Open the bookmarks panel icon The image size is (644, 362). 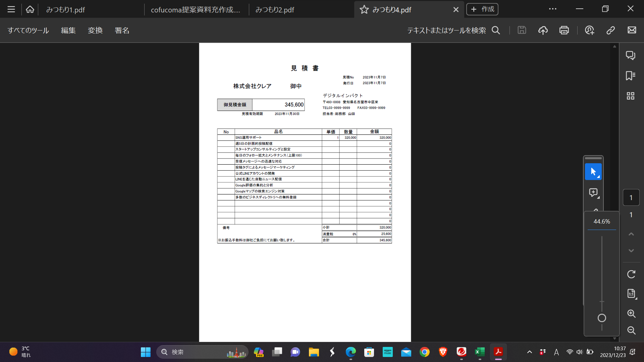[x=630, y=76]
